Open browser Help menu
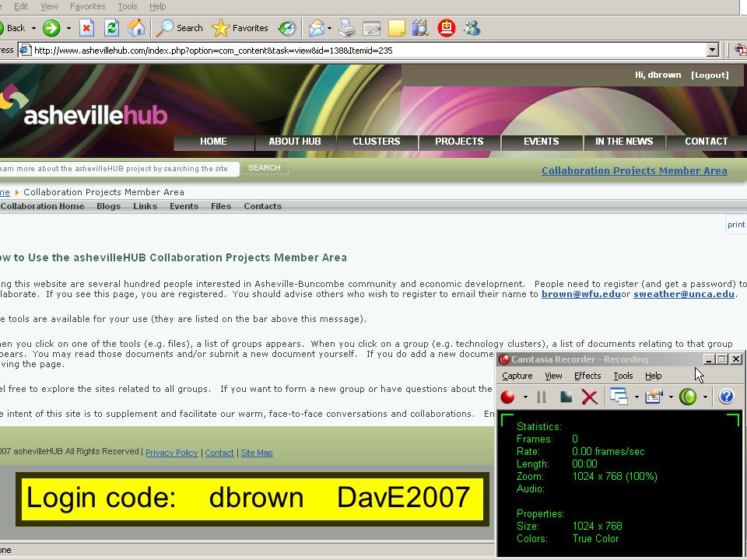Viewport: 747px width, 560px height. tap(158, 6)
